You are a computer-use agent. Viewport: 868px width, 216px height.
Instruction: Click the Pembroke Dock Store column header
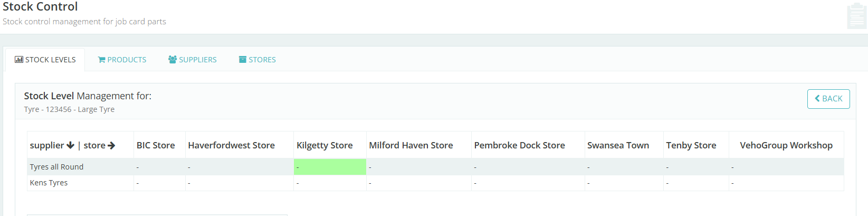click(x=520, y=145)
